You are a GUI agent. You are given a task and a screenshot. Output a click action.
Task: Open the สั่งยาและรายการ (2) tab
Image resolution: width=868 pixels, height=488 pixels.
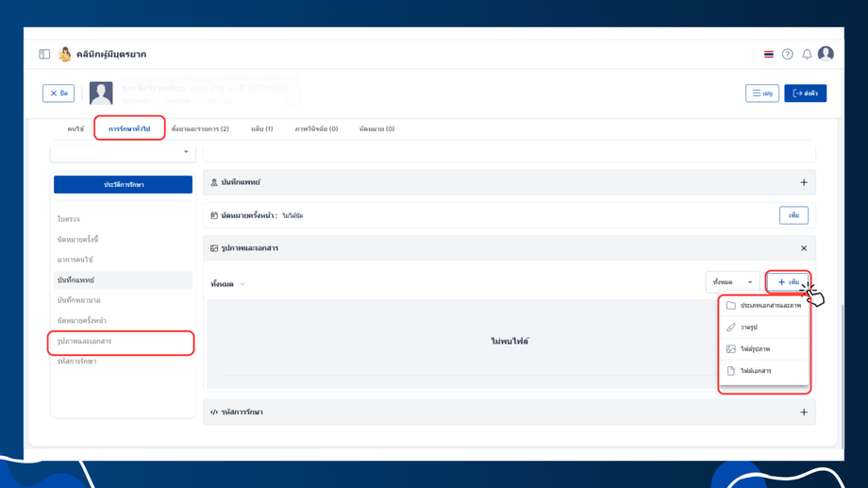(200, 128)
